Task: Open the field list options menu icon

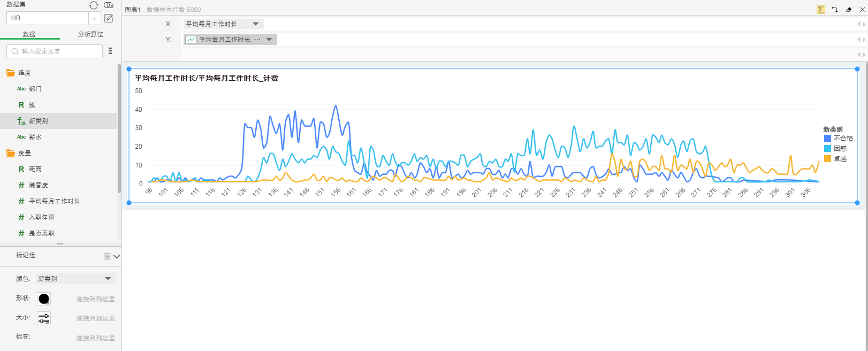Action: [110, 51]
